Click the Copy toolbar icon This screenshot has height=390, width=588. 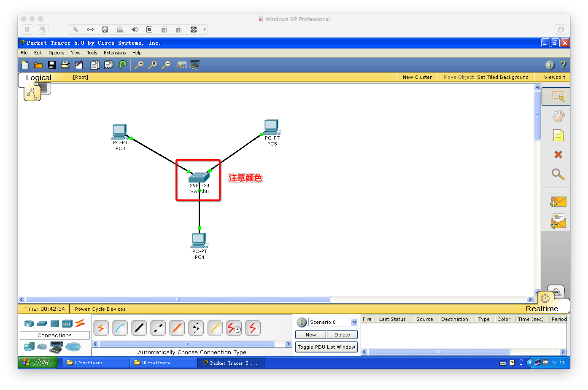tap(95, 65)
